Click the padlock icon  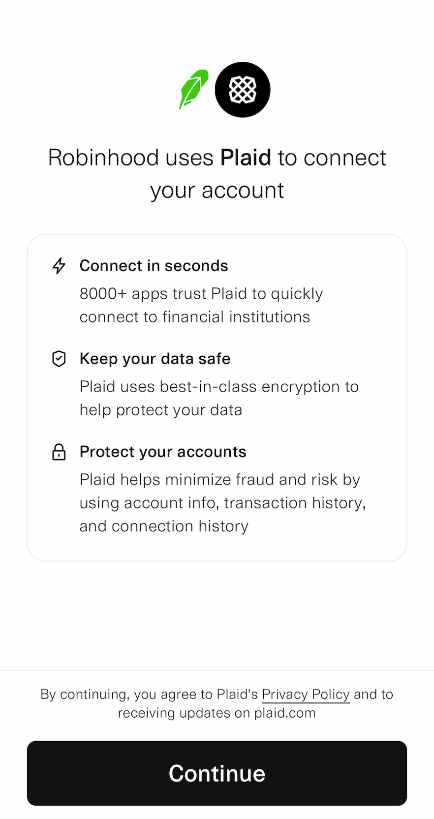point(59,452)
